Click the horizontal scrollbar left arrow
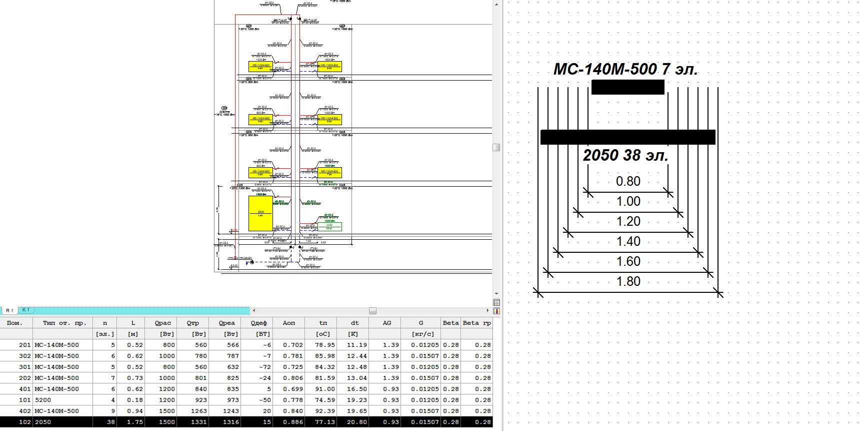 pyautogui.click(x=254, y=311)
